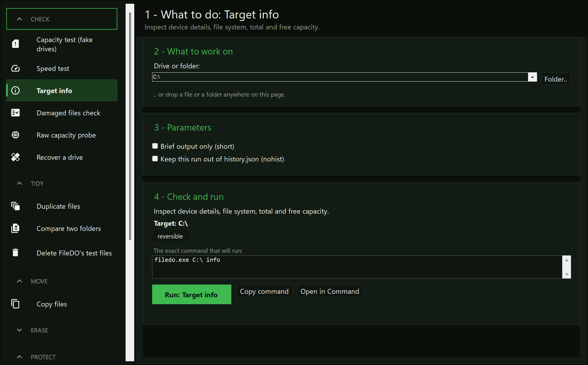This screenshot has height=365, width=588.
Task: Enable Brief output only (short) checkbox
Action: (155, 146)
